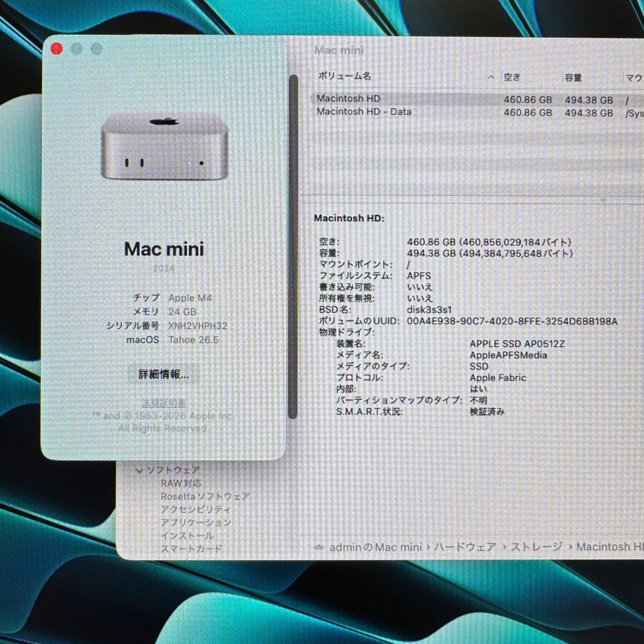The height and width of the screenshot is (644, 644).
Task: Select the Macintosh HD volume row
Action: tap(478, 99)
